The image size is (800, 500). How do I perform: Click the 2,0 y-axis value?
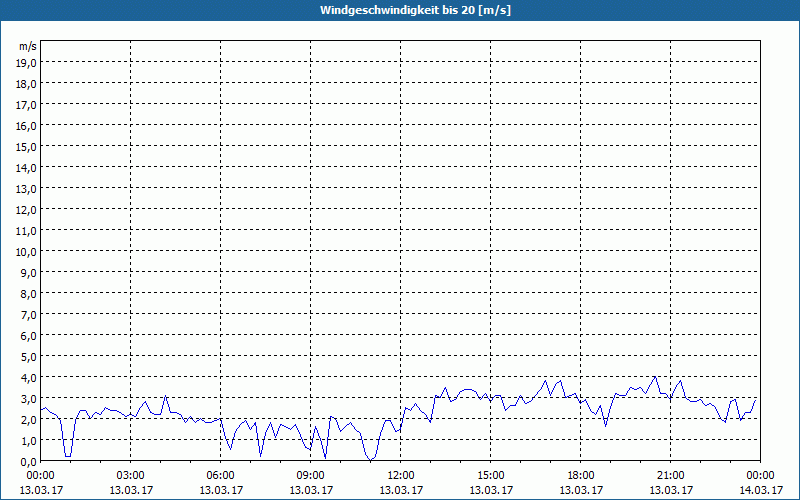pos(30,420)
